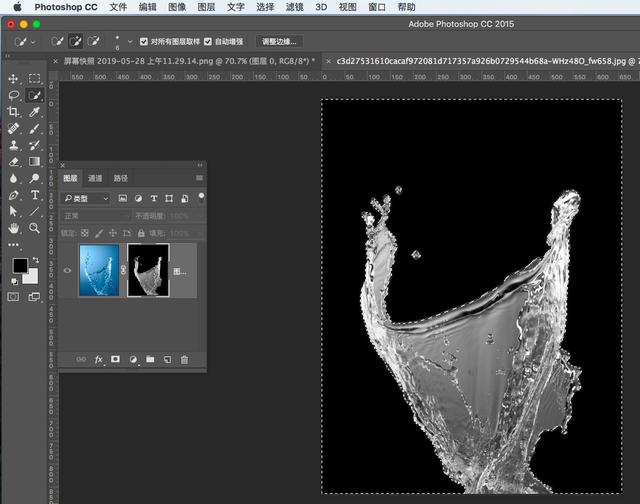This screenshot has width=640, height=504.
Task: Select the History Brush tool
Action: [34, 145]
